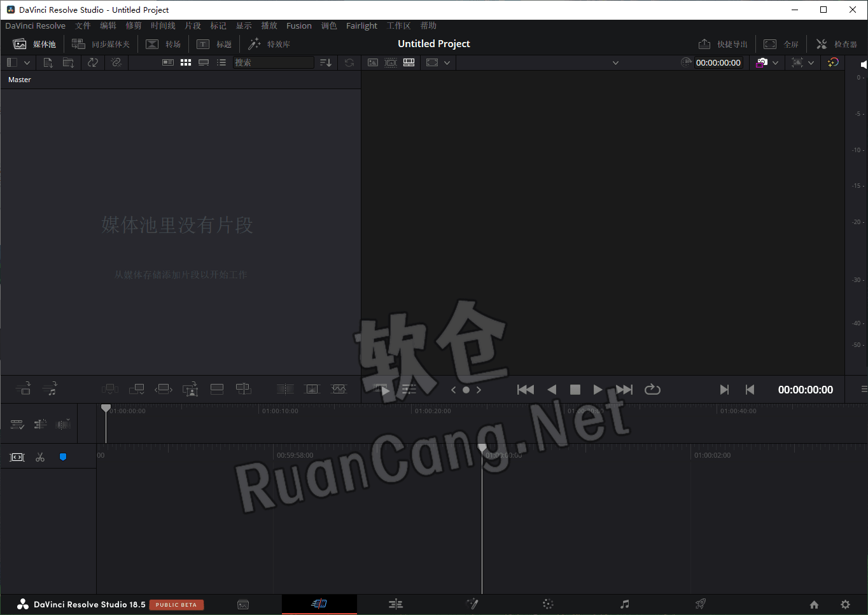Viewport: 868px width, 615px height.
Task: Click the import media file icon
Action: [x=48, y=62]
